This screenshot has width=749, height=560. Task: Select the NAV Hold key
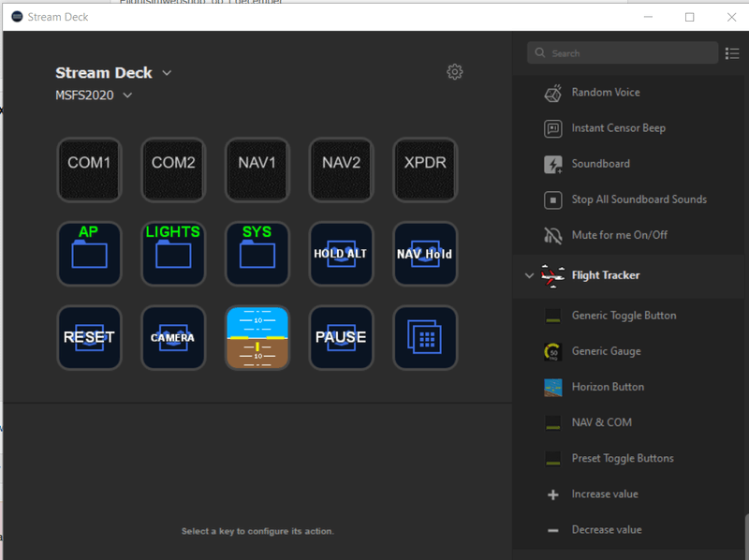coord(425,254)
